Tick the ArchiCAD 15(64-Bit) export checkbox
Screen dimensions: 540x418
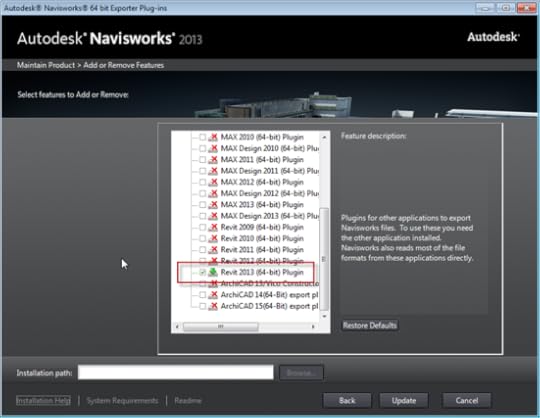tap(202, 306)
